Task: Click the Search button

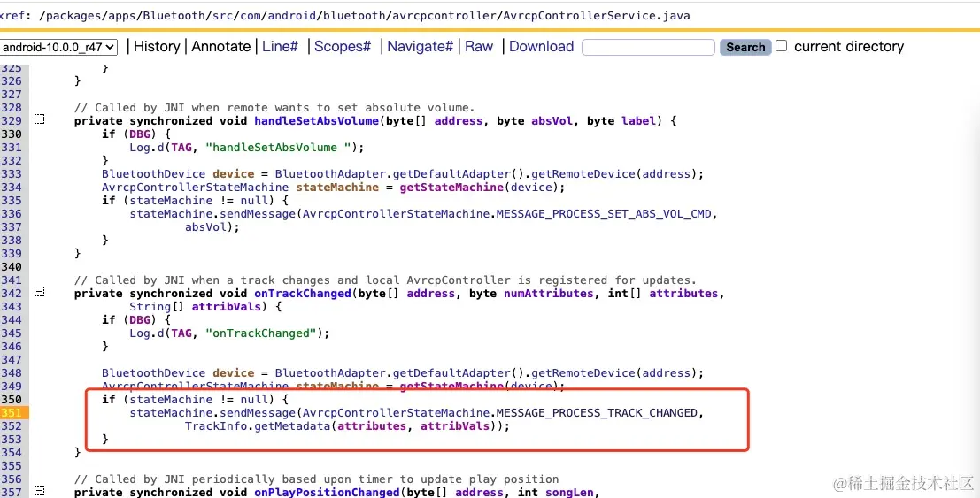Action: coord(745,47)
